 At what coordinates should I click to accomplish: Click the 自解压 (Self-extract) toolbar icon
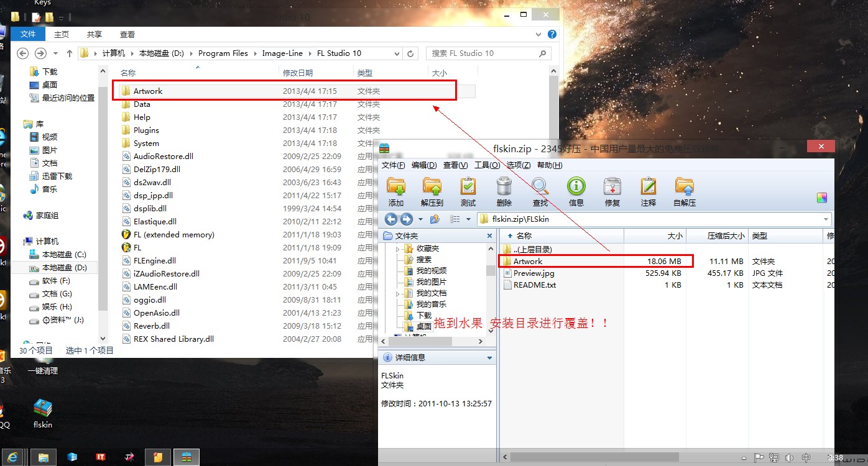click(x=684, y=186)
